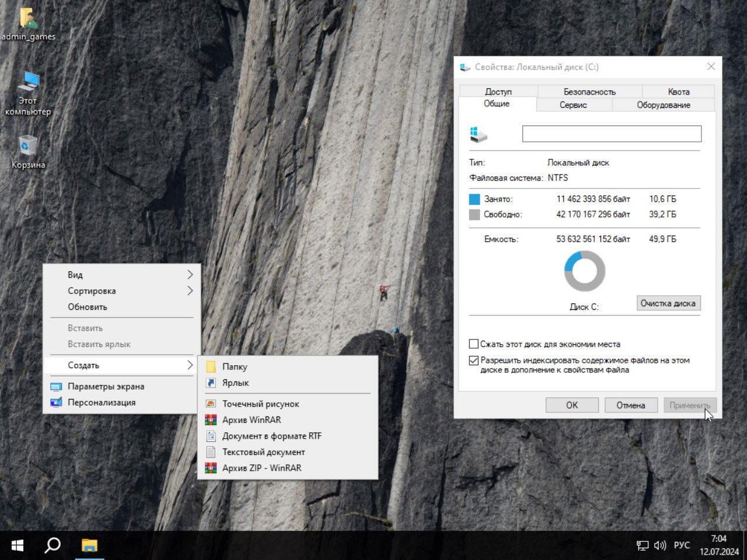Open the Оборудование tab

tap(664, 105)
